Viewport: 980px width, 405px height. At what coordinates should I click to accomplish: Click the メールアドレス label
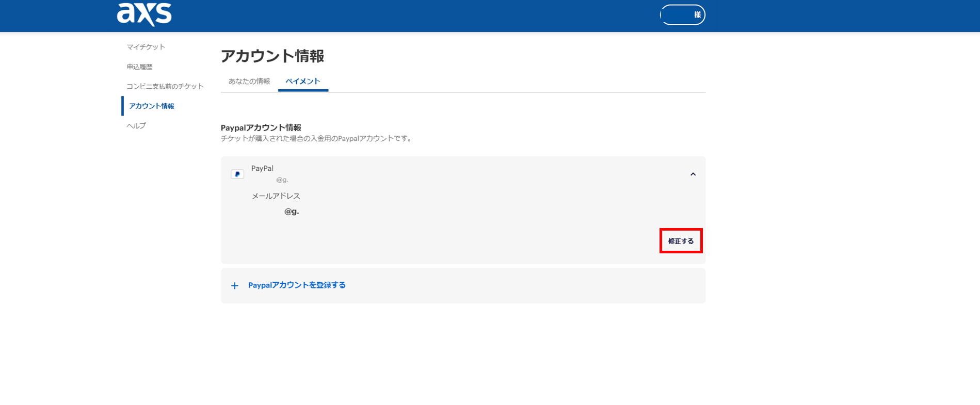[276, 196]
